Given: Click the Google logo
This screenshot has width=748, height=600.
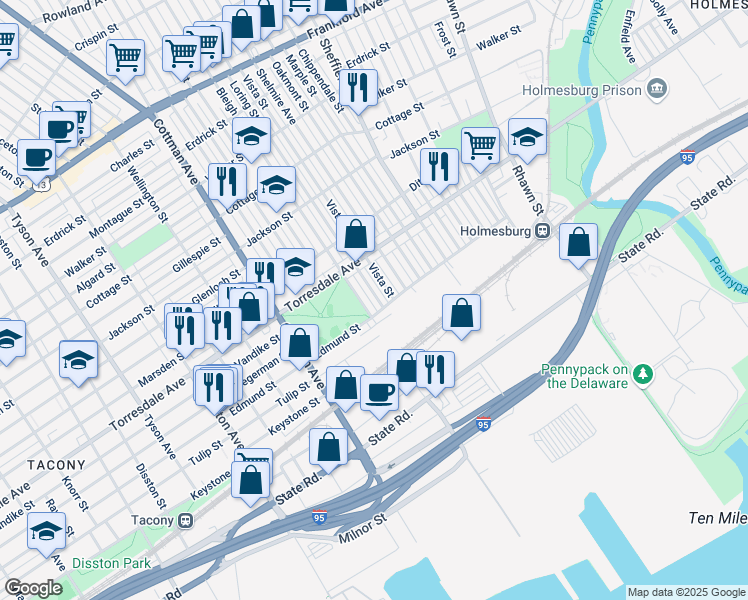Looking at the screenshot, I should (33, 588).
